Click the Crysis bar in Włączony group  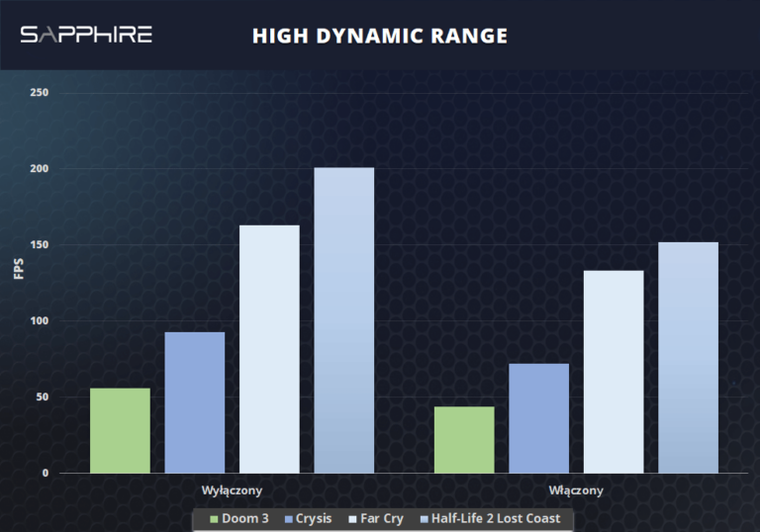(539, 417)
